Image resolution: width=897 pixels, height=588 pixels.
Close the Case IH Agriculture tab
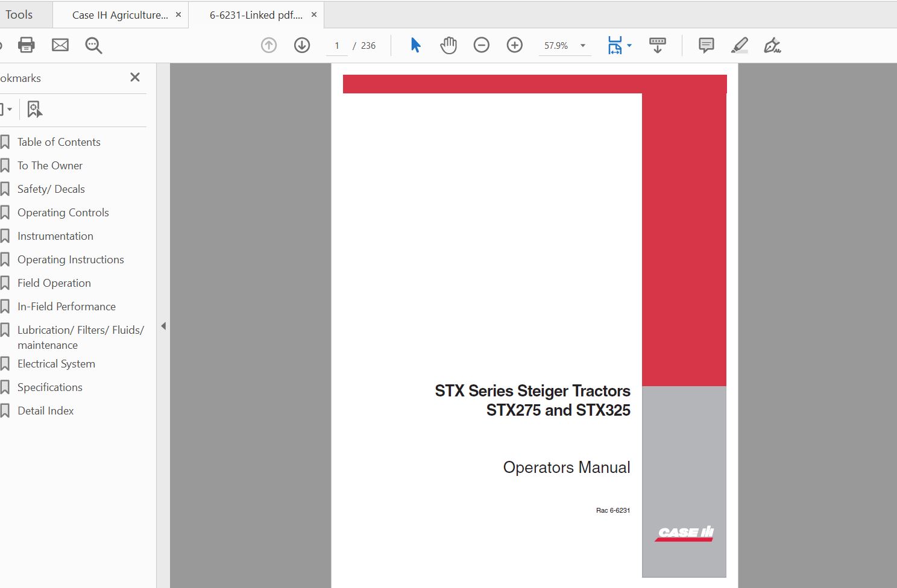click(x=178, y=14)
